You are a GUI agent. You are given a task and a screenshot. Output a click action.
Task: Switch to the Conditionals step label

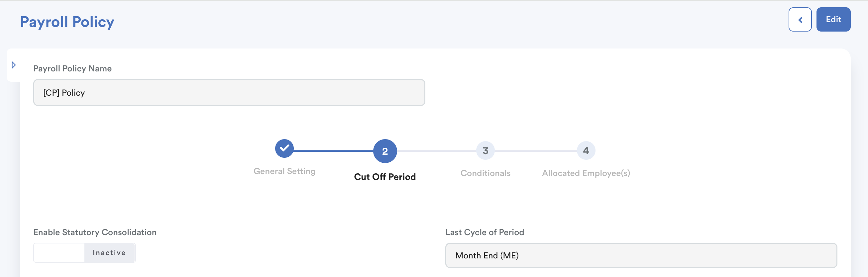pyautogui.click(x=485, y=173)
